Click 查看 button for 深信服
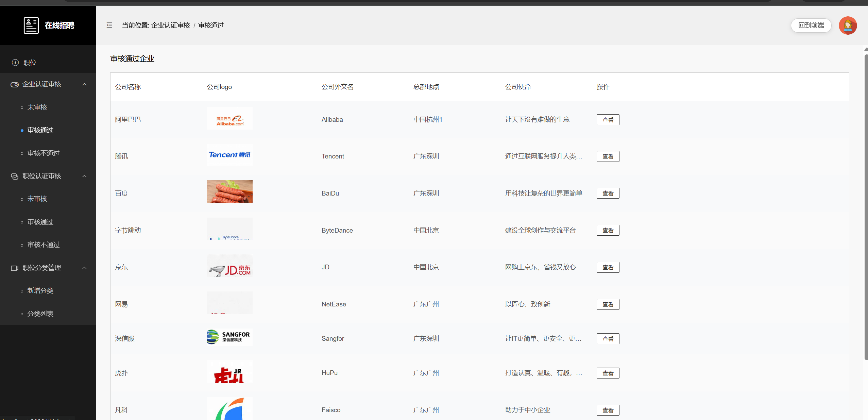Screen dimensions: 868x420 [x=608, y=339]
